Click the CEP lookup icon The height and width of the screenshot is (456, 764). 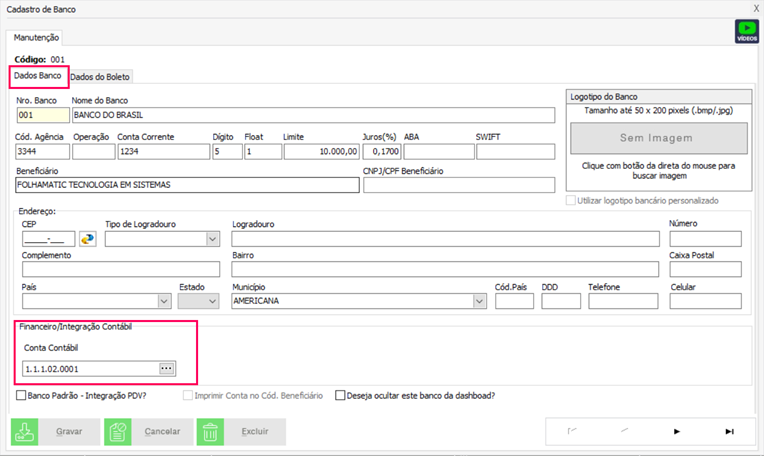89,238
